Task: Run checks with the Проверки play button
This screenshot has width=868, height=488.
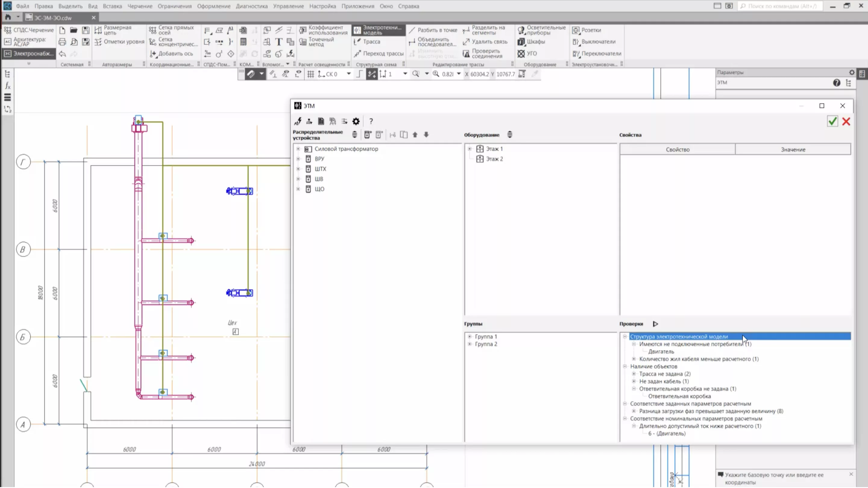Action: pos(656,324)
